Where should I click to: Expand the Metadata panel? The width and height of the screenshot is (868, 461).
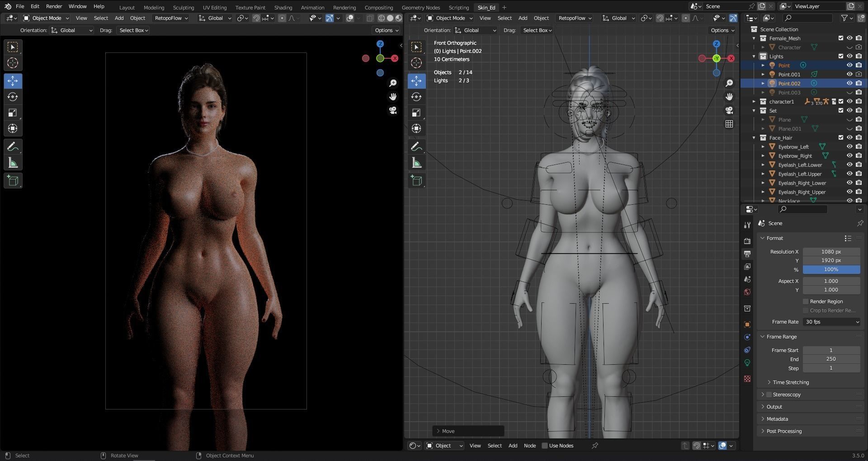[x=777, y=419]
